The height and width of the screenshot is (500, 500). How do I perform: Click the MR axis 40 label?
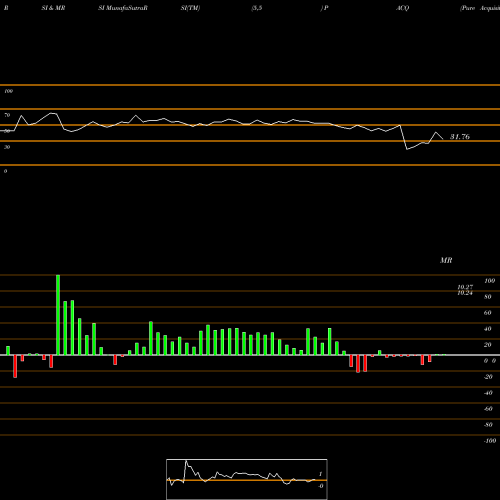coord(488,329)
